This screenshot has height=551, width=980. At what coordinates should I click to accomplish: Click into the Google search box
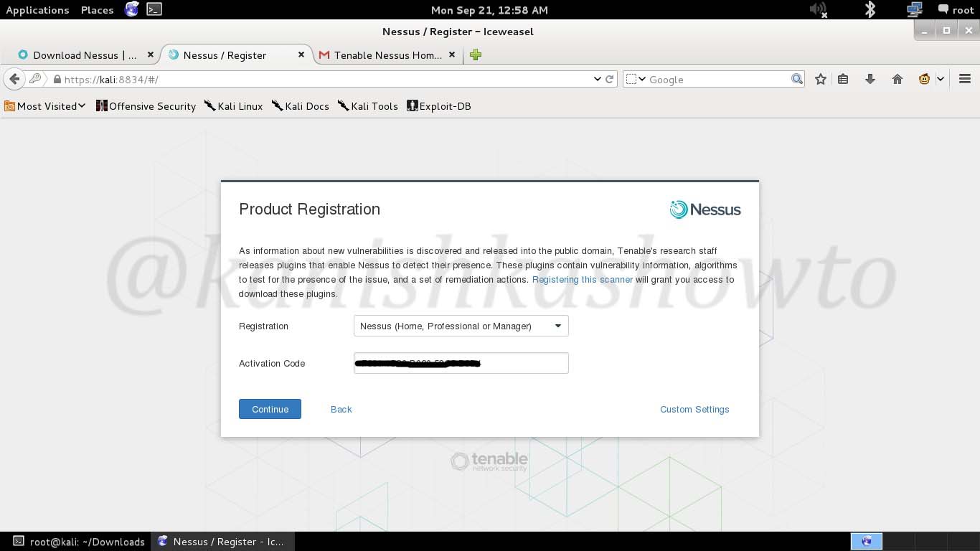pos(717,80)
